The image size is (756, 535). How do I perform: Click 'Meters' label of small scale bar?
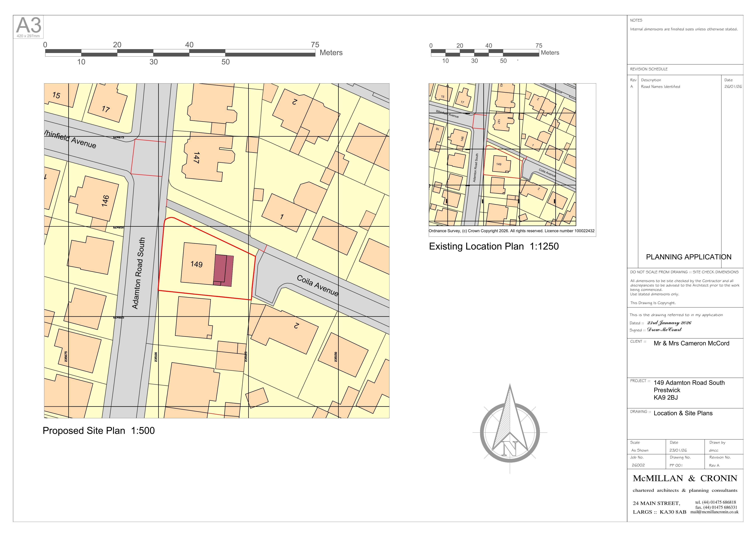(550, 52)
